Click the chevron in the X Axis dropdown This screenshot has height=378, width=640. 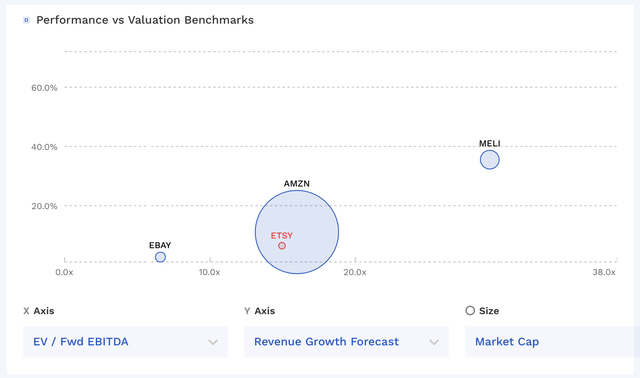click(213, 342)
